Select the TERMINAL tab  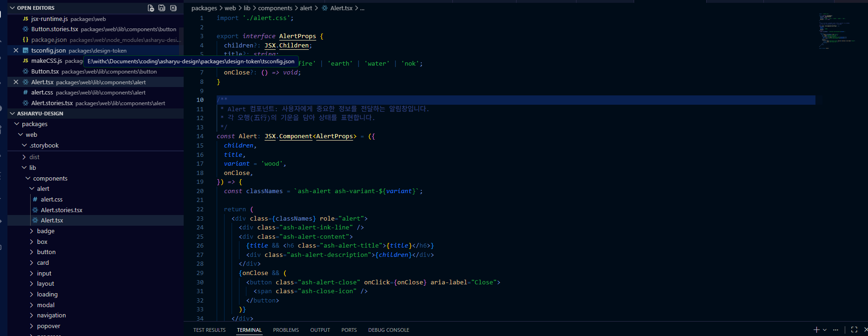coord(249,330)
